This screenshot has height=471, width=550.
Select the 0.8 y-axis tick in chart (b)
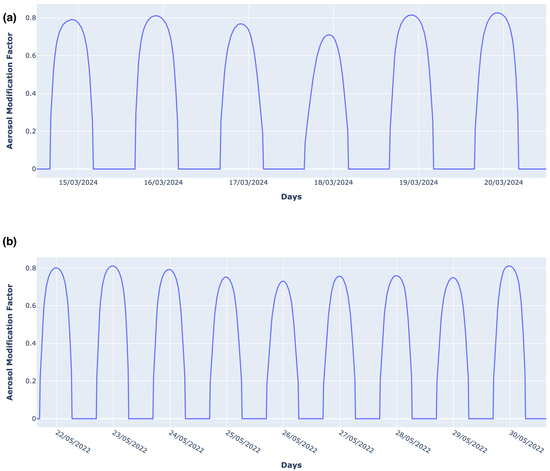[x=30, y=268]
